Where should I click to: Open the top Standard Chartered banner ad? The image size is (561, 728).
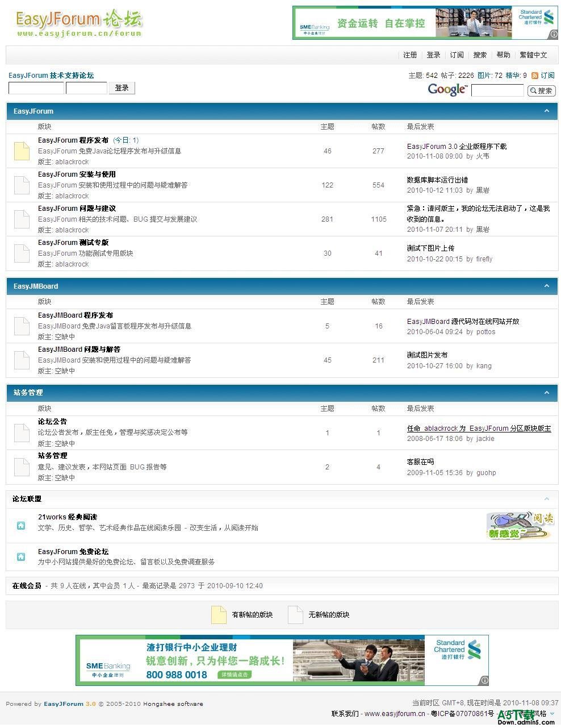point(425,23)
